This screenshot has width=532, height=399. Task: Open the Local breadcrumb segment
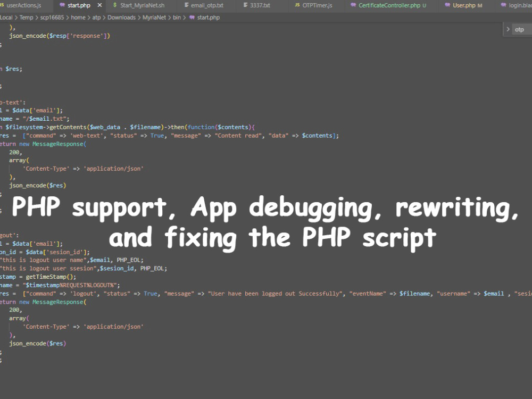coord(6,18)
